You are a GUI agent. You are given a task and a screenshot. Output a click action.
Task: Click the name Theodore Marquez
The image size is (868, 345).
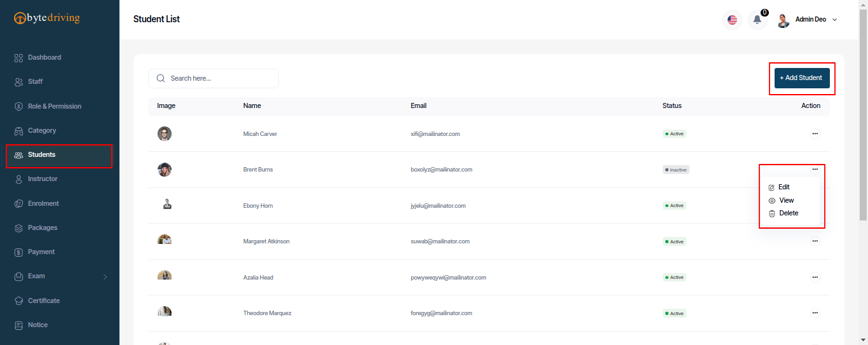[268, 313]
